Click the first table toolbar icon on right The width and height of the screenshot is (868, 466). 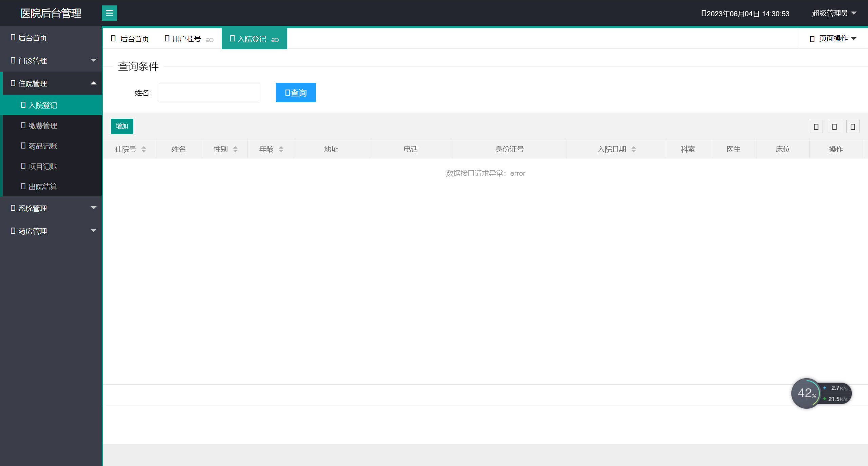[816, 127]
